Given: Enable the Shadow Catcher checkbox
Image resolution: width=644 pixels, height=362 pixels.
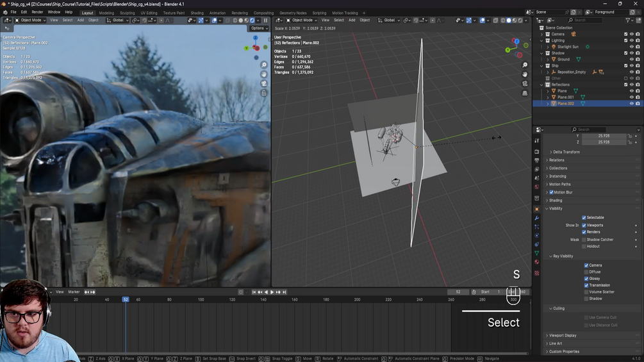Looking at the screenshot, I should click(584, 240).
